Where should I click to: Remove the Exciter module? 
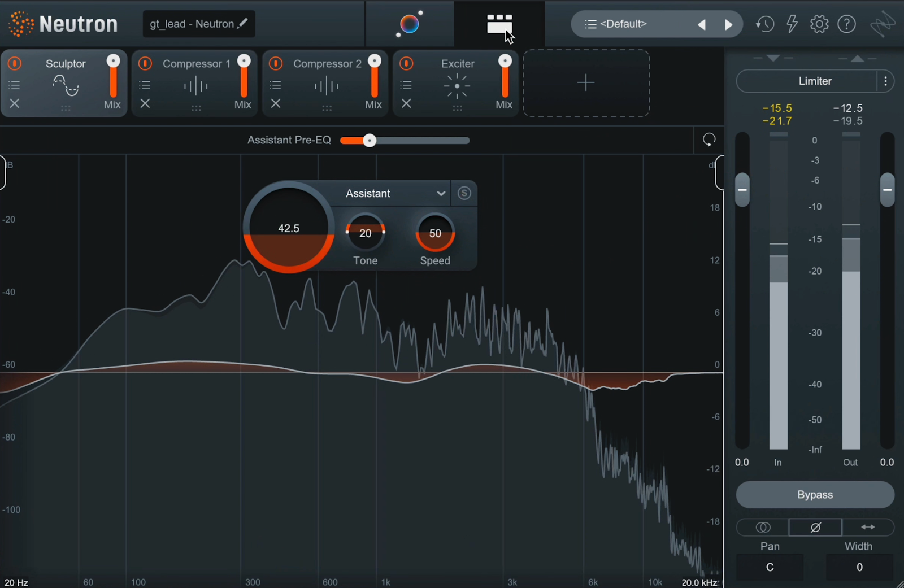tap(406, 103)
